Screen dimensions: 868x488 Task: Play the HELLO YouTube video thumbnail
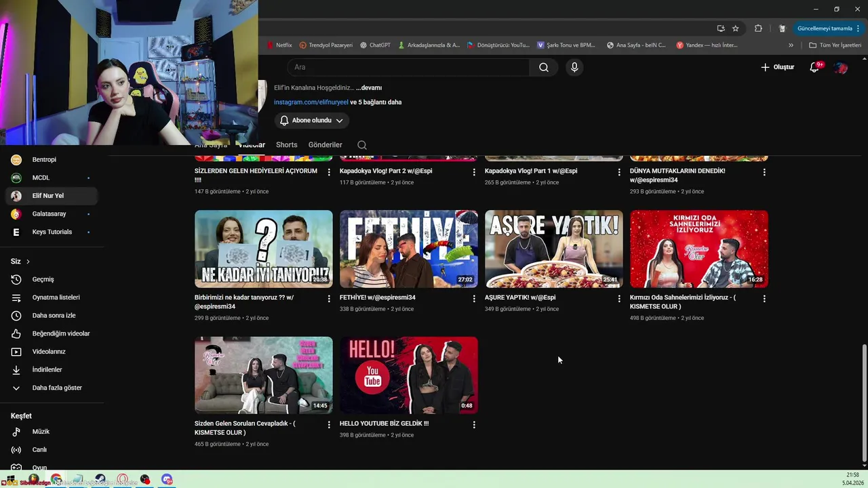point(409,375)
